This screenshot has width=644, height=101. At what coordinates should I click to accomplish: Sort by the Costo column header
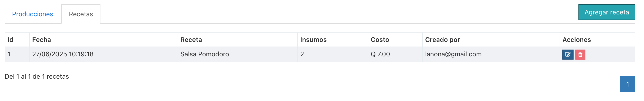pyautogui.click(x=395, y=40)
